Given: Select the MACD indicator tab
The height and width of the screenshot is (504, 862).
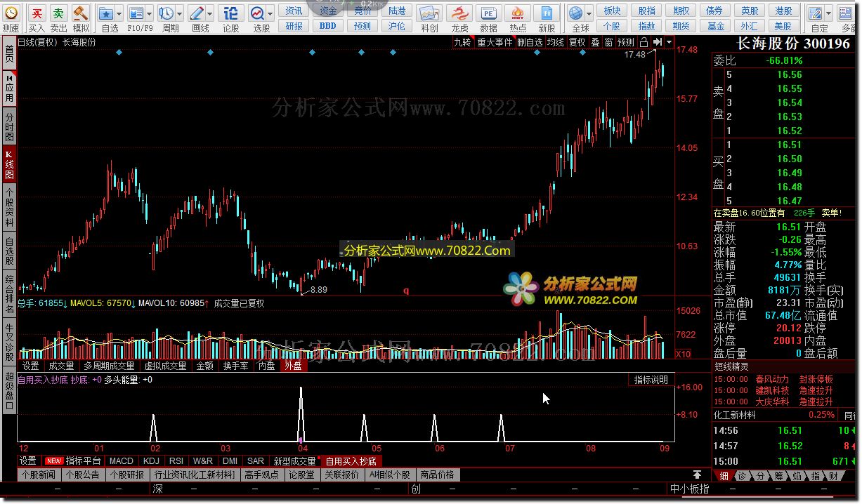Looking at the screenshot, I should click(x=121, y=461).
